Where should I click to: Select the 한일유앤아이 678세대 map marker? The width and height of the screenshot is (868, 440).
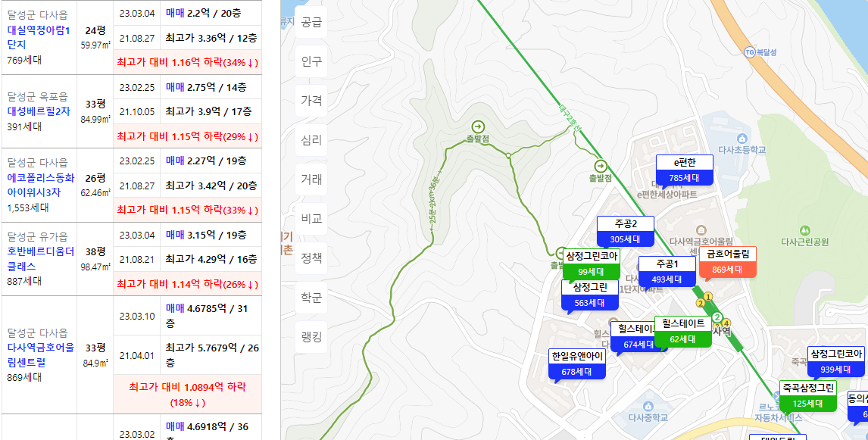[x=577, y=364]
